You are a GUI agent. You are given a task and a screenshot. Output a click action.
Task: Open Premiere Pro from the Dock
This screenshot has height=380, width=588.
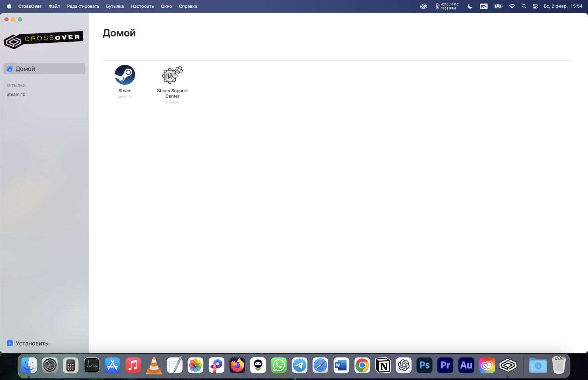pyautogui.click(x=445, y=365)
